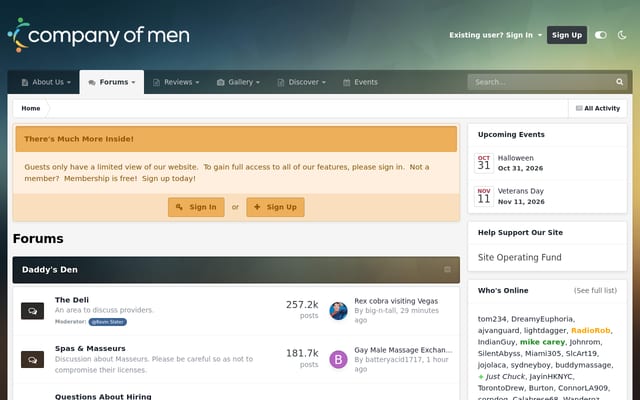
Task: Click batteryacid1717's purple B avatar
Action: (338, 360)
